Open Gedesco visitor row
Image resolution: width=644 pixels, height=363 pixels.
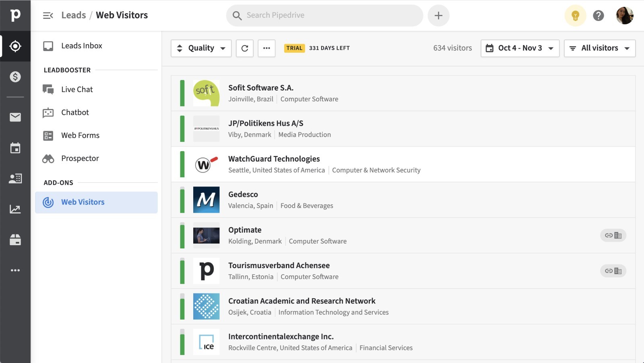point(403,200)
